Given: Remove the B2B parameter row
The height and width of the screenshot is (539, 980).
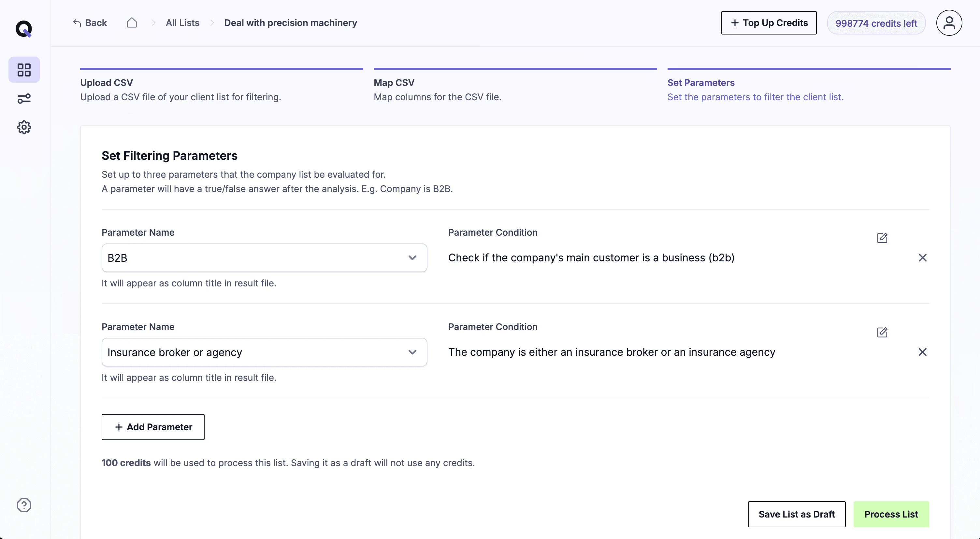Looking at the screenshot, I should [x=922, y=258].
